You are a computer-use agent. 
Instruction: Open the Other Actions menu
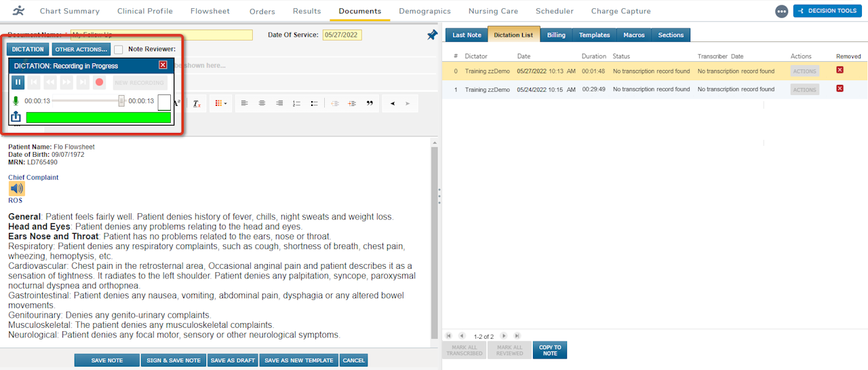click(x=81, y=49)
